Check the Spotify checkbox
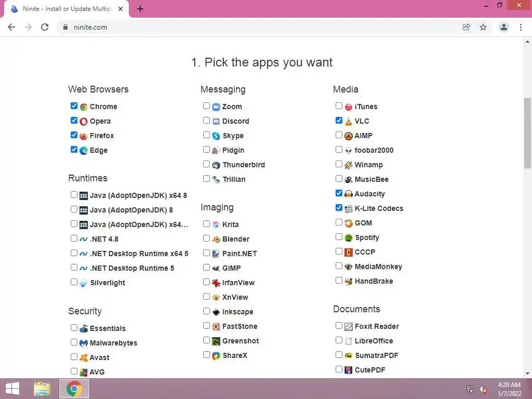Image resolution: width=532 pixels, height=399 pixels. tap(339, 237)
